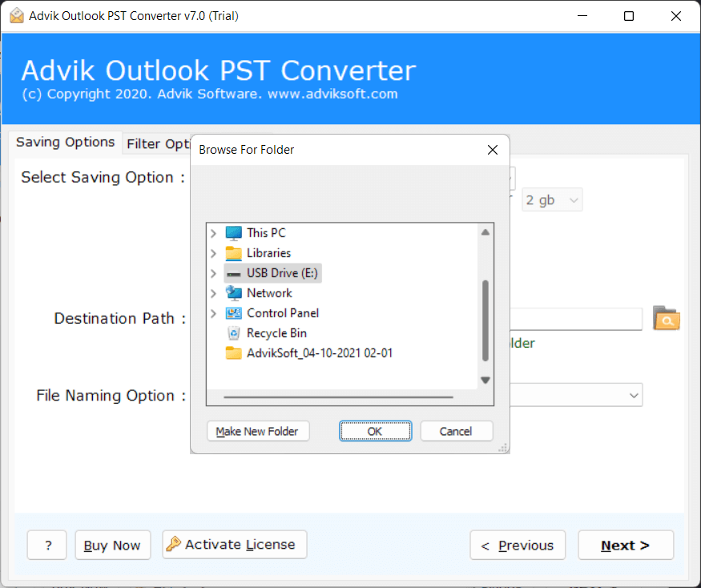Select Recycle Bin in the tree
Image resolution: width=701 pixels, height=588 pixels.
click(x=276, y=333)
